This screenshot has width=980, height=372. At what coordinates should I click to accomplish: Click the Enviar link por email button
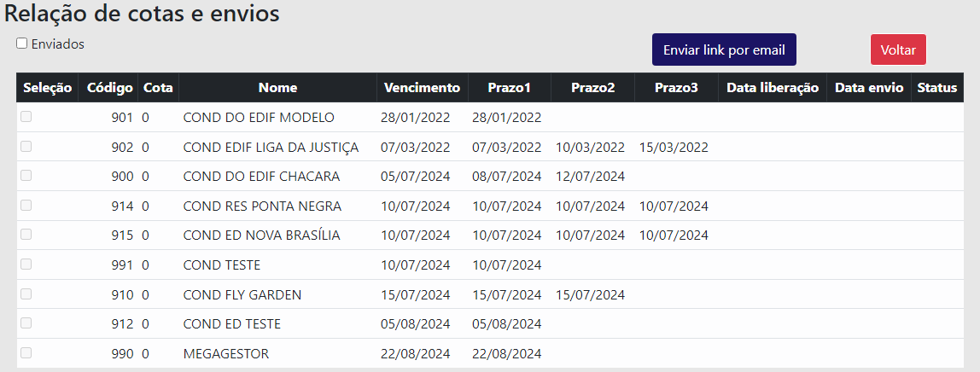724,49
